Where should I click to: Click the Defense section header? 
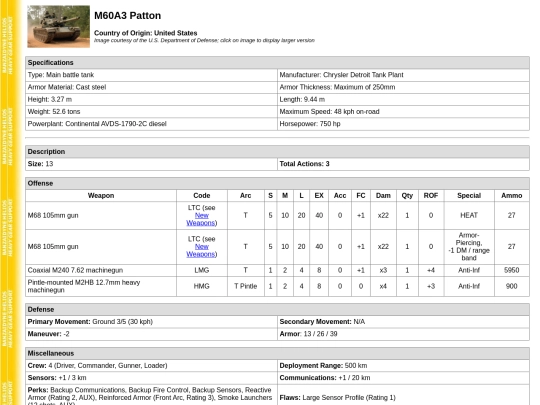277,310
